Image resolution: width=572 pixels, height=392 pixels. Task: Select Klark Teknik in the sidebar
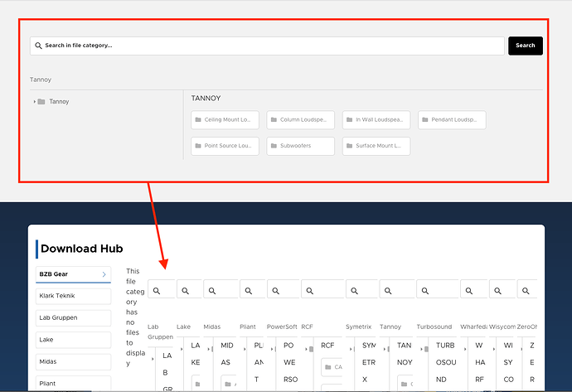pyautogui.click(x=73, y=295)
